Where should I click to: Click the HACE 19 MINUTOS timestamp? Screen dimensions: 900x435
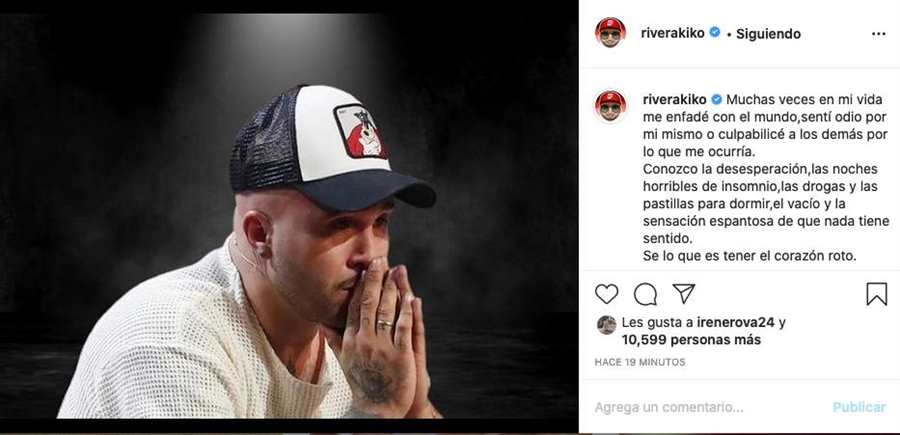(x=640, y=360)
